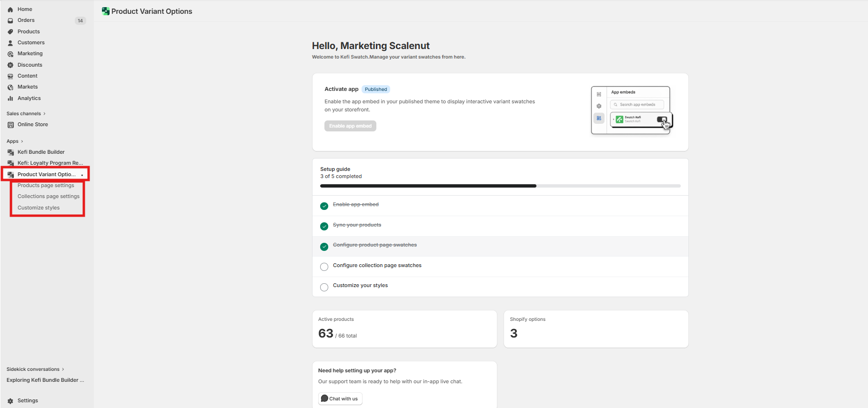This screenshot has width=868, height=408.
Task: Expand the Apps section chevron
Action: point(22,141)
